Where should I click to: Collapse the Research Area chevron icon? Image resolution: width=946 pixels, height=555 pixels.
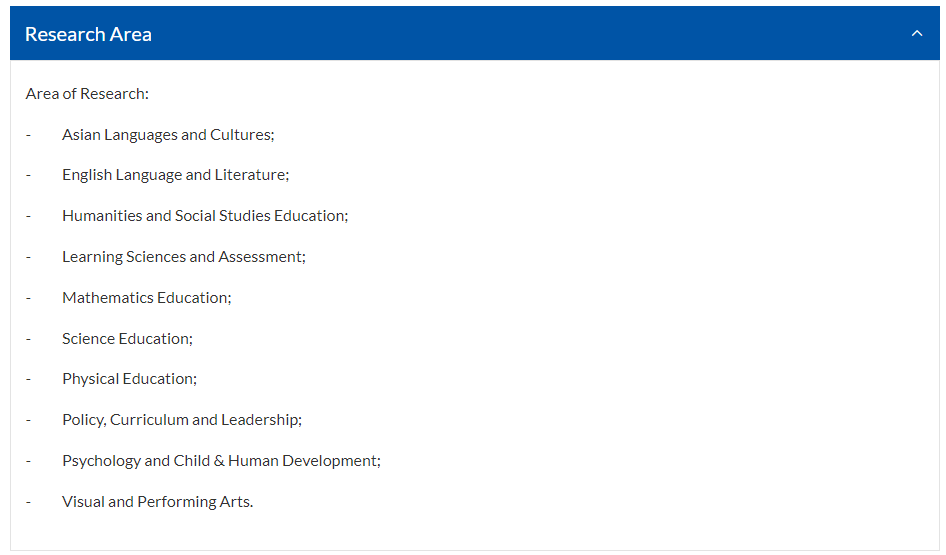tap(916, 34)
